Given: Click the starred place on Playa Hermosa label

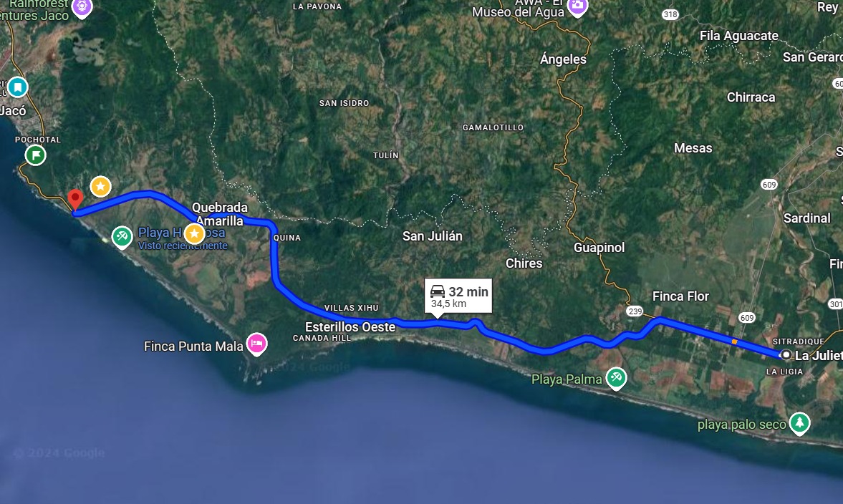Looking at the screenshot, I should pos(194,233).
